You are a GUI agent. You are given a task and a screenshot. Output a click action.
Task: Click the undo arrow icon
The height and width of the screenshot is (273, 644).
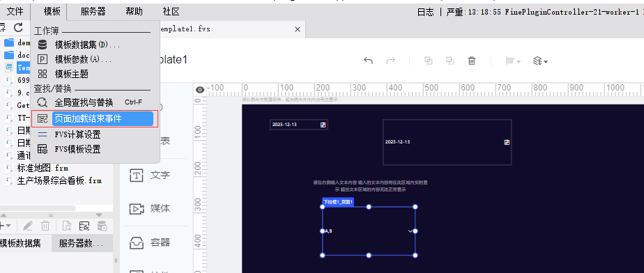pos(368,61)
